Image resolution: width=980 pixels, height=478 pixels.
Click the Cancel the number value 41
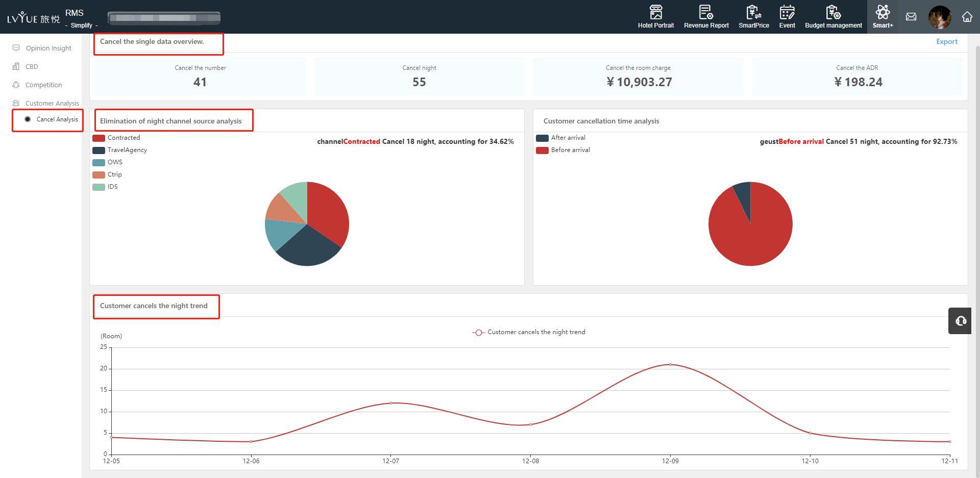[x=200, y=82]
